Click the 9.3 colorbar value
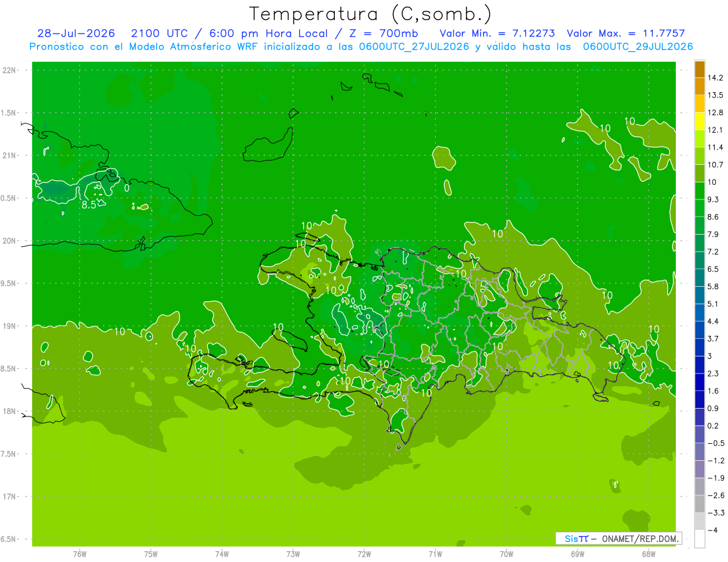 tap(713, 199)
